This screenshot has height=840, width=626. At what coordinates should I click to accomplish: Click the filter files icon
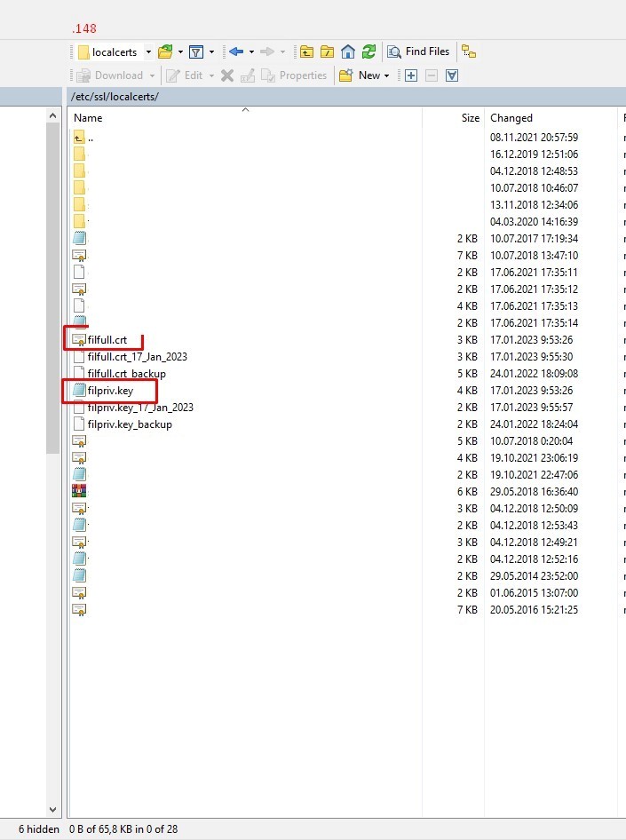tap(196, 52)
